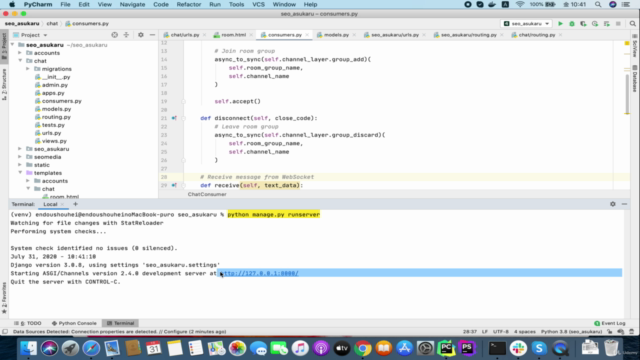Image resolution: width=640 pixels, height=360 pixels.
Task: Open the VCS menu
Action: 258,4
